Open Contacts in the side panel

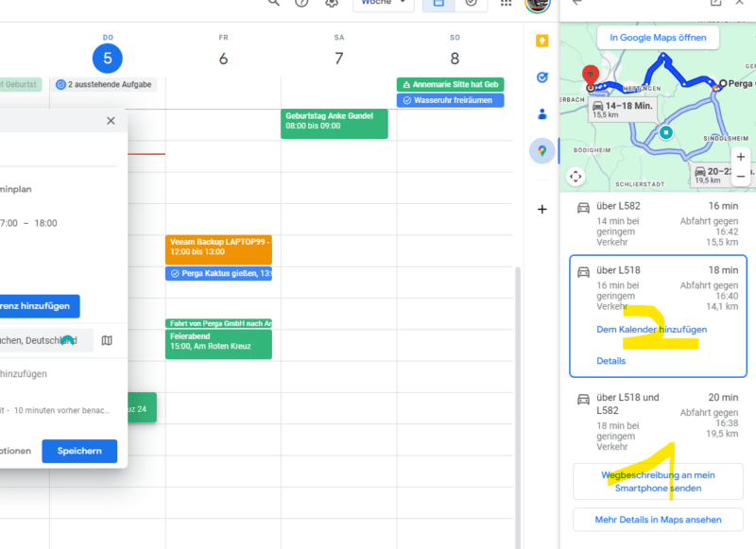(x=542, y=114)
